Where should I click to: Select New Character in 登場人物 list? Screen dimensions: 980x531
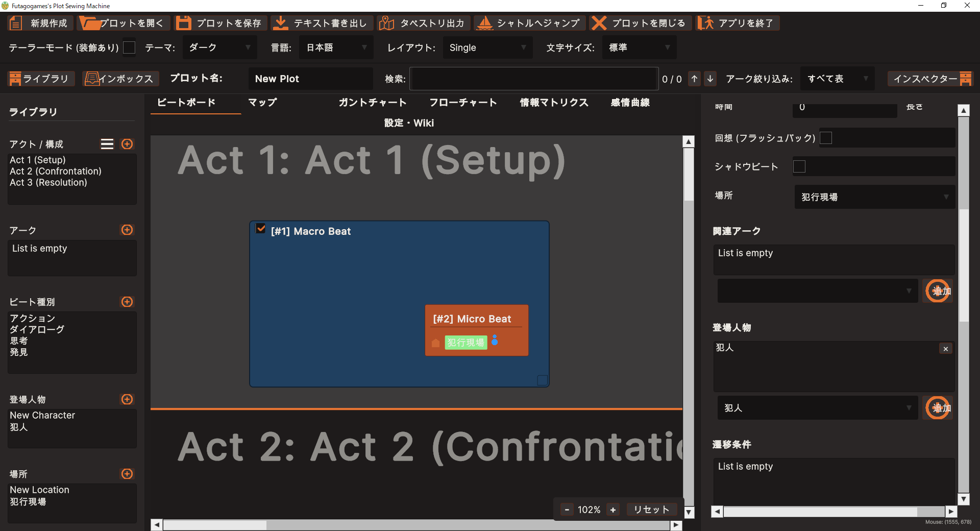tap(42, 415)
